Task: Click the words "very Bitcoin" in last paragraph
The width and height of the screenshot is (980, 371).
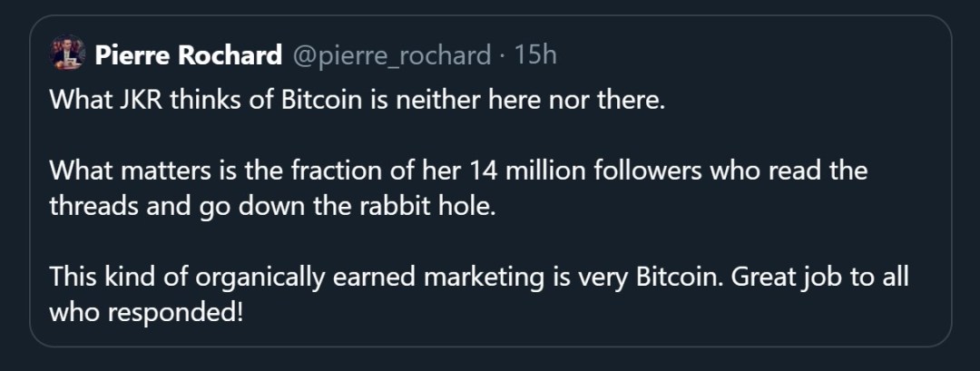Action: coord(622,275)
